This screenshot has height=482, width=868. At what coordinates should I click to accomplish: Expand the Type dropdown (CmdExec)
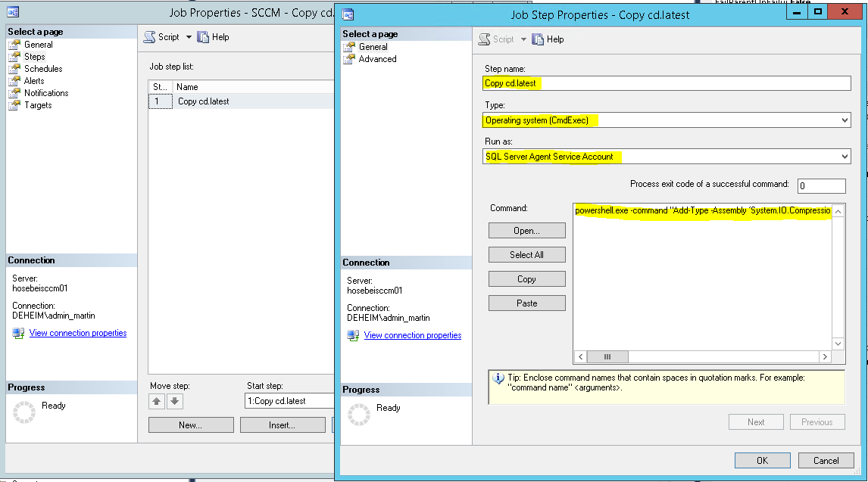tap(845, 120)
